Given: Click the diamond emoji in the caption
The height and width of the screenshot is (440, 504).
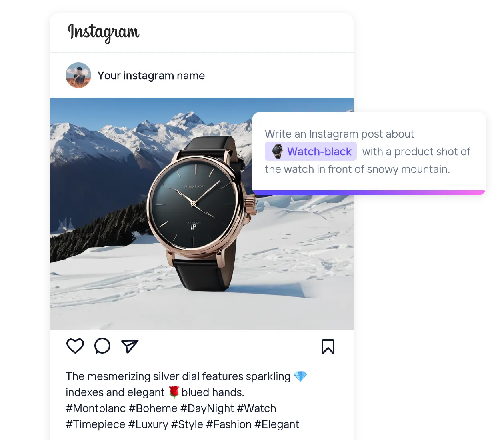Looking at the screenshot, I should click(x=300, y=376).
